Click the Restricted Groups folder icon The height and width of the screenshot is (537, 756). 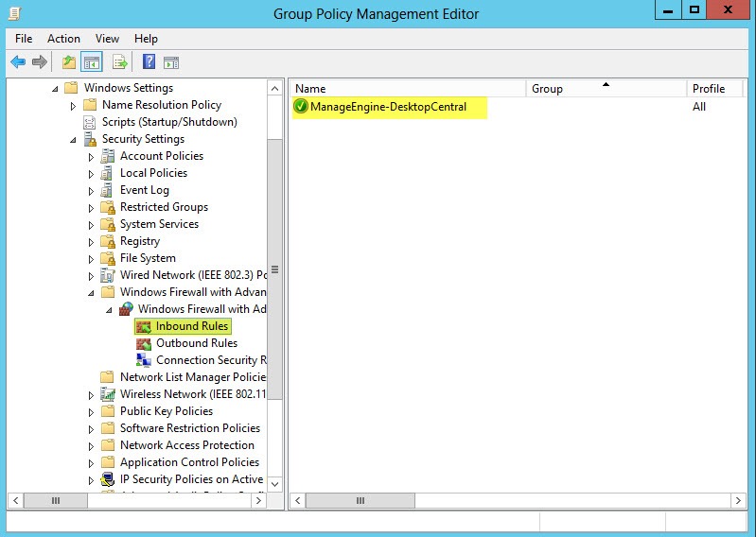click(108, 207)
